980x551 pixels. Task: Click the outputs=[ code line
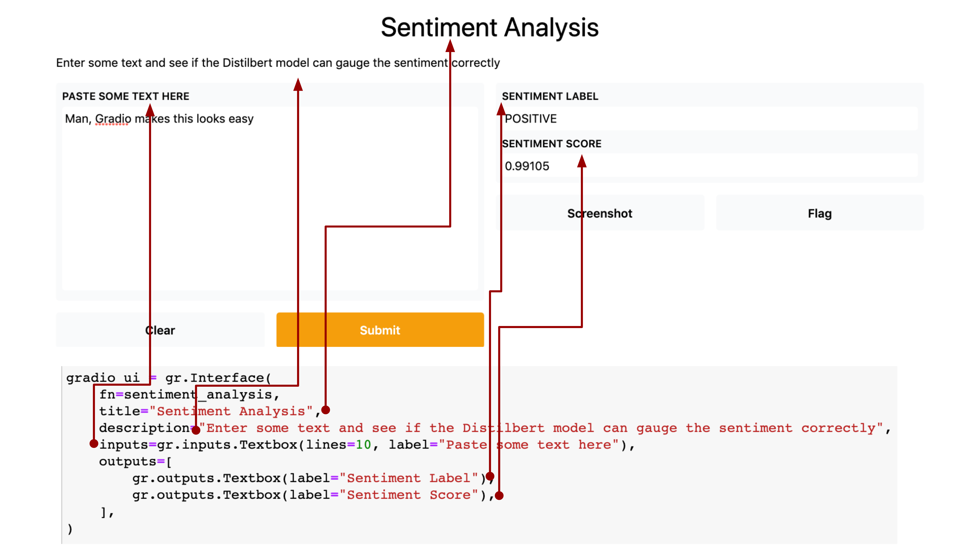(135, 461)
